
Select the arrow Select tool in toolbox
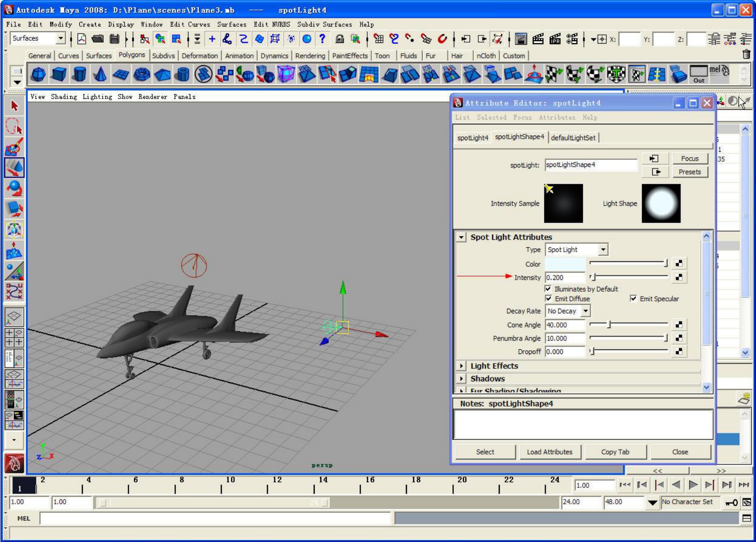coord(14,106)
